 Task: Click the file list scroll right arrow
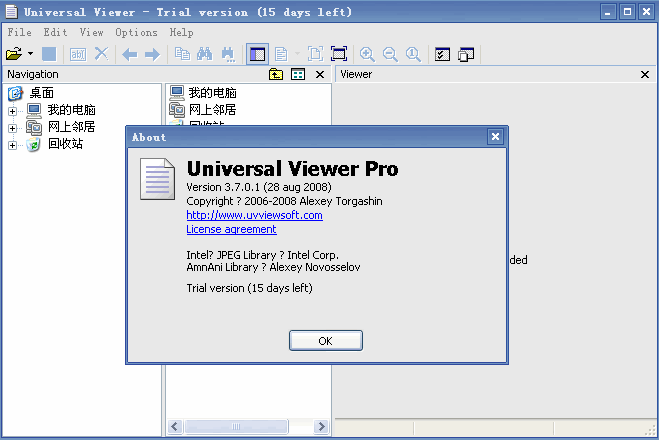point(322,427)
